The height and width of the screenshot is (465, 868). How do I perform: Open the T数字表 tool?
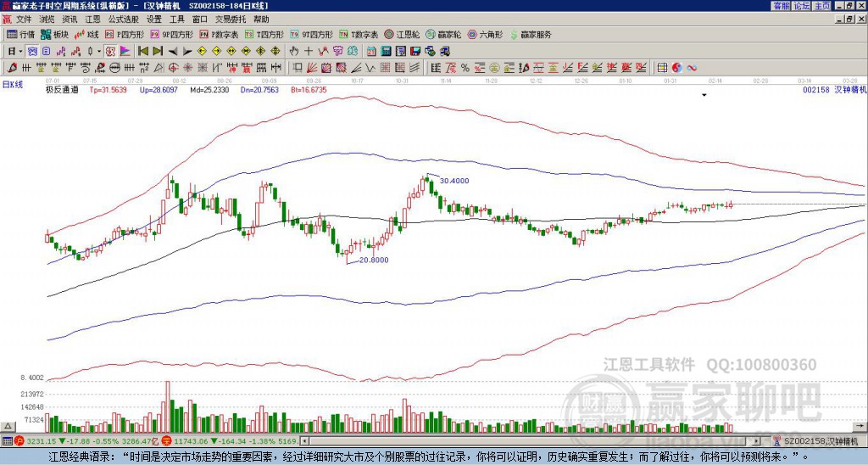(359, 34)
